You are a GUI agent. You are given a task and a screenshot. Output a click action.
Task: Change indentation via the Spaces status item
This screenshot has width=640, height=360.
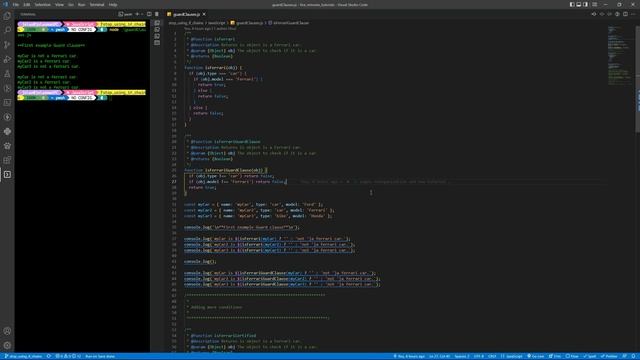point(462,356)
